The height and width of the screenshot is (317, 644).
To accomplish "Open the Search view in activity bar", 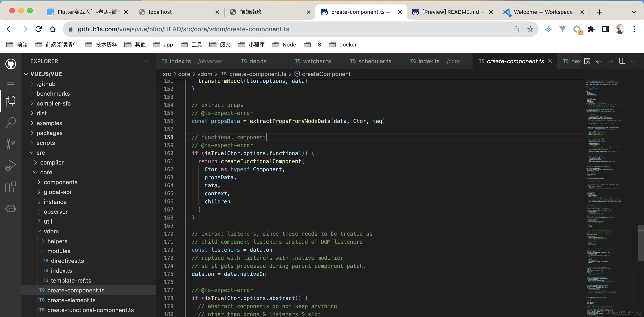I will (x=11, y=122).
